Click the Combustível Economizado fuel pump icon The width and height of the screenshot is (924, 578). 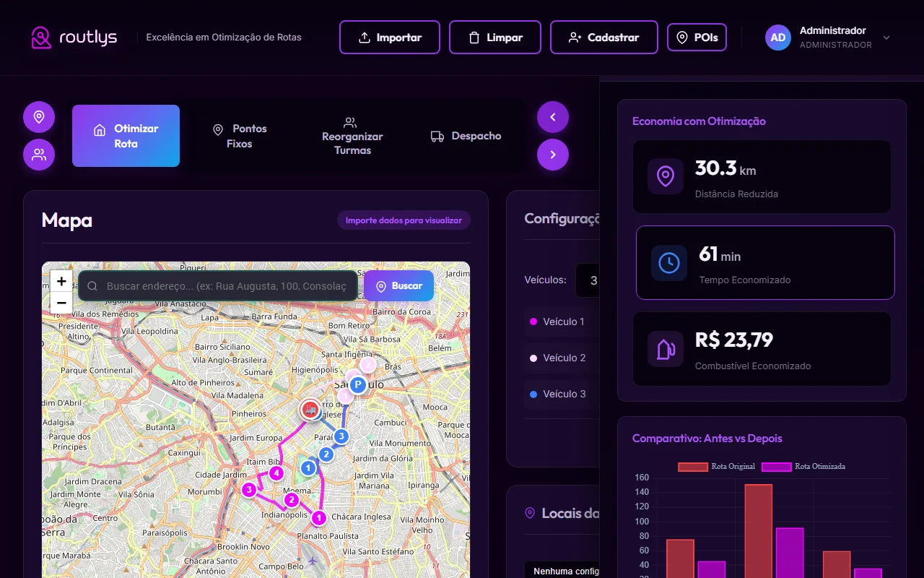pos(666,349)
